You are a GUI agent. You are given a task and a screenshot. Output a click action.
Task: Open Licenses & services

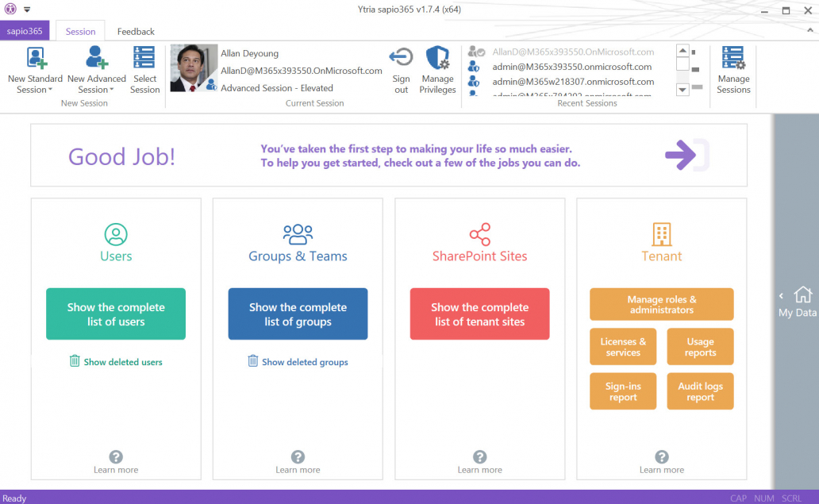(x=623, y=347)
